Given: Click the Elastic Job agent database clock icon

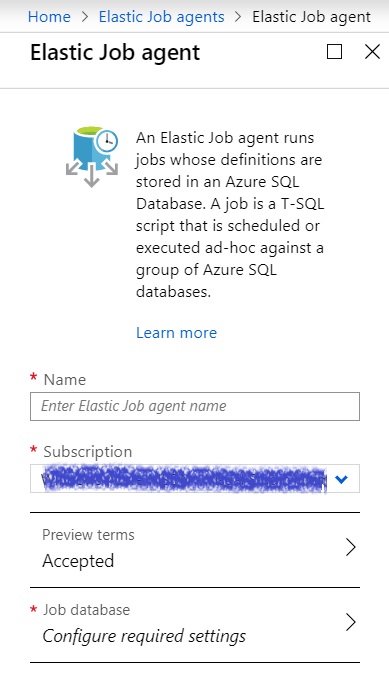Looking at the screenshot, I should coord(92,156).
